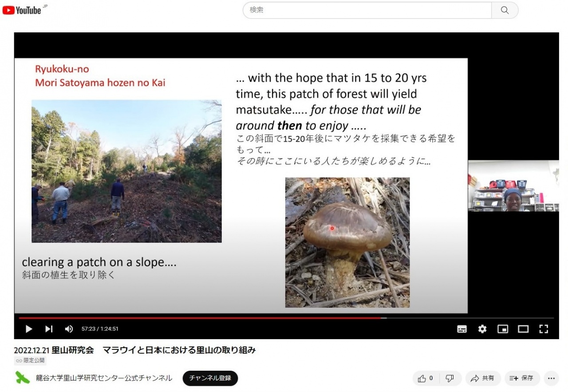Open the more actions three-dot menu
Viewport: 568px width, 392px height.
click(x=551, y=378)
